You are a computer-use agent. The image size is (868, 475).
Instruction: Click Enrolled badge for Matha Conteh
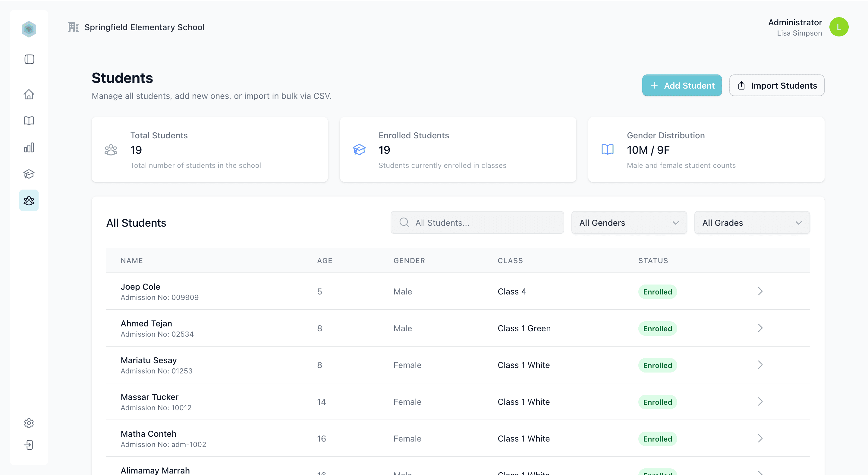pos(657,439)
